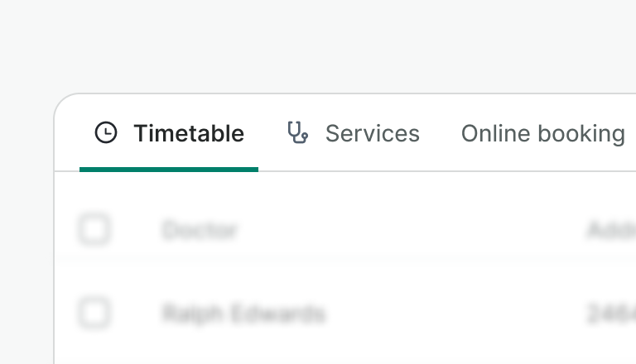
Task: Click the Services label text
Action: click(x=372, y=133)
